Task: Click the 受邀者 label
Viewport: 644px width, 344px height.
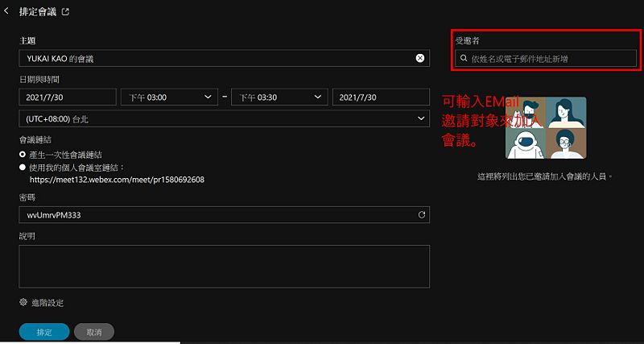Action: pos(467,41)
